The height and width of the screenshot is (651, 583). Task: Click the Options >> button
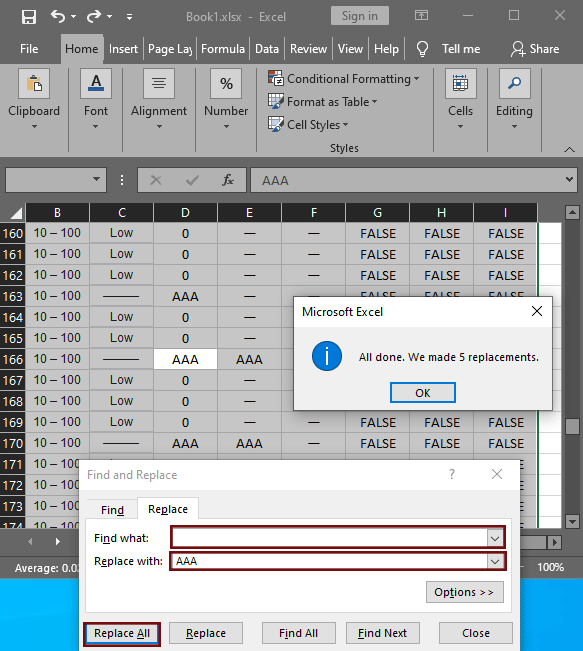pos(464,592)
